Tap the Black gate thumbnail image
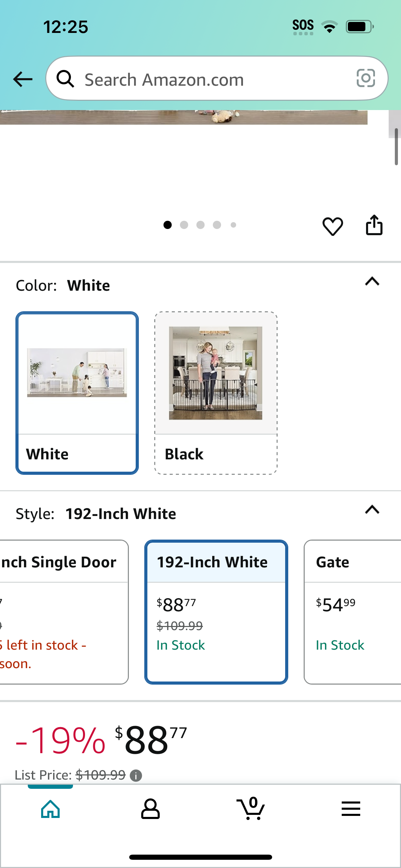 (x=216, y=373)
